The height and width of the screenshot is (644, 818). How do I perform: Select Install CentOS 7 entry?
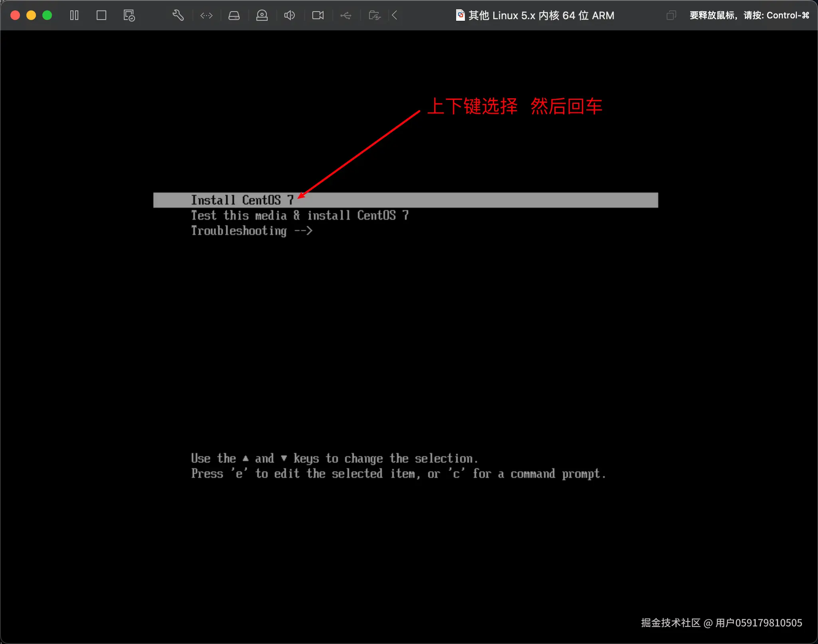click(x=242, y=200)
